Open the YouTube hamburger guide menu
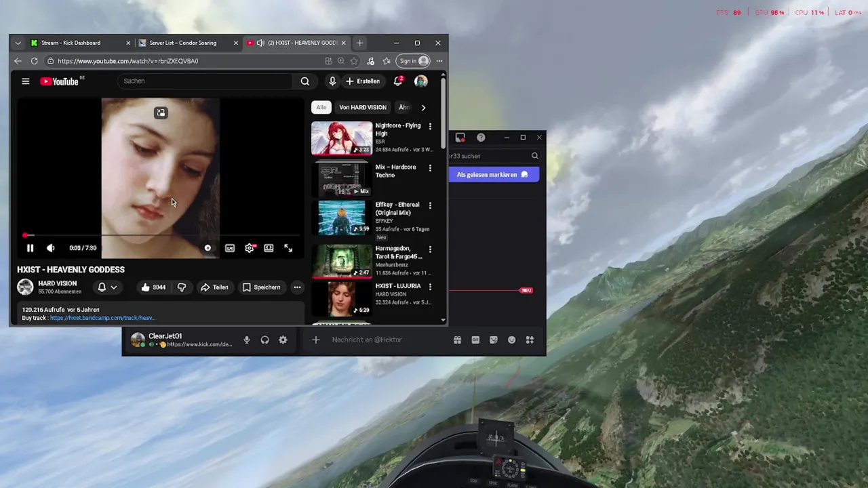This screenshot has height=488, width=868. 26,81
